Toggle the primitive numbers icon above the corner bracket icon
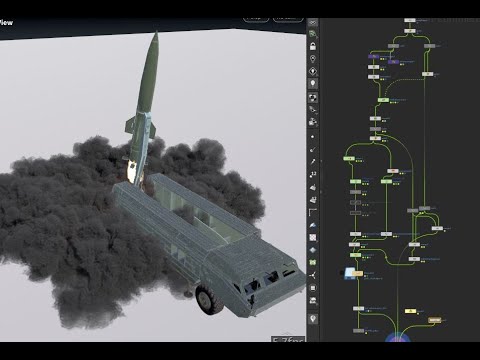Viewport: 480px width, 360px height. tap(313, 200)
